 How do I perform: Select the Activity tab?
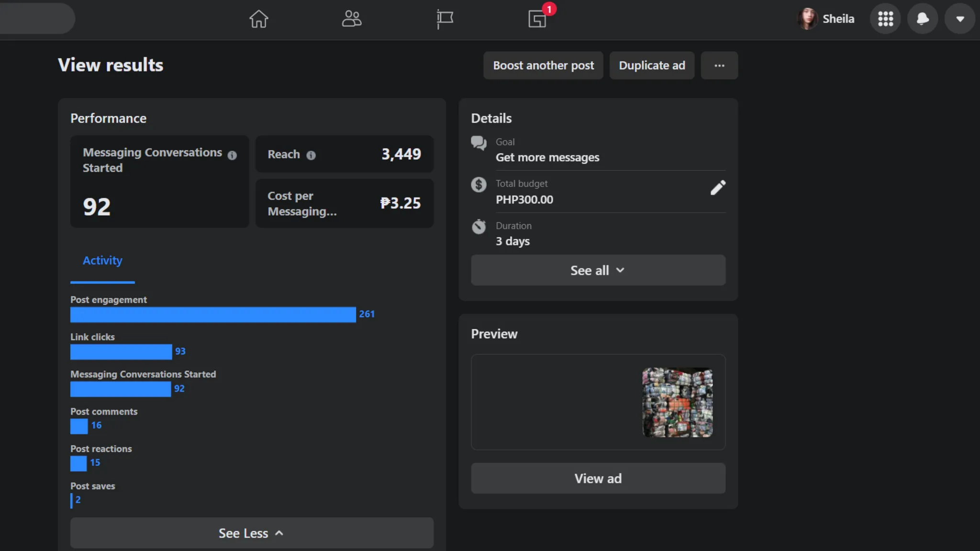(x=102, y=261)
